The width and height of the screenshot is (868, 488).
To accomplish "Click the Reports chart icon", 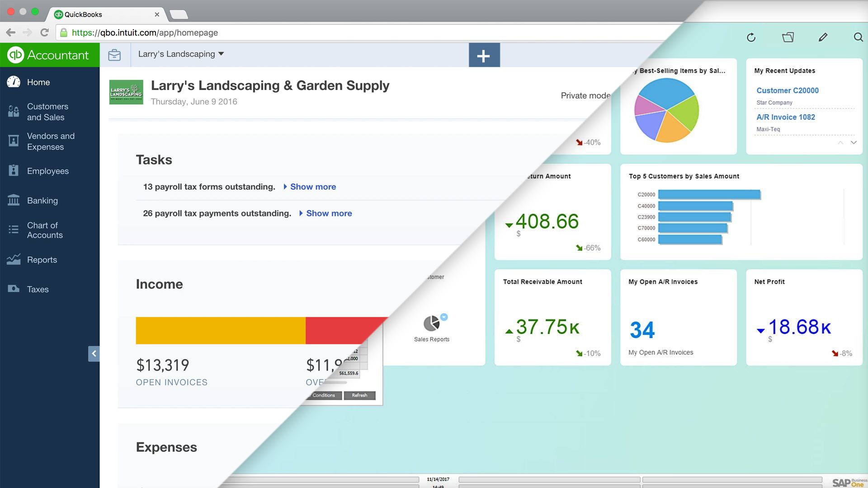I will coord(14,259).
